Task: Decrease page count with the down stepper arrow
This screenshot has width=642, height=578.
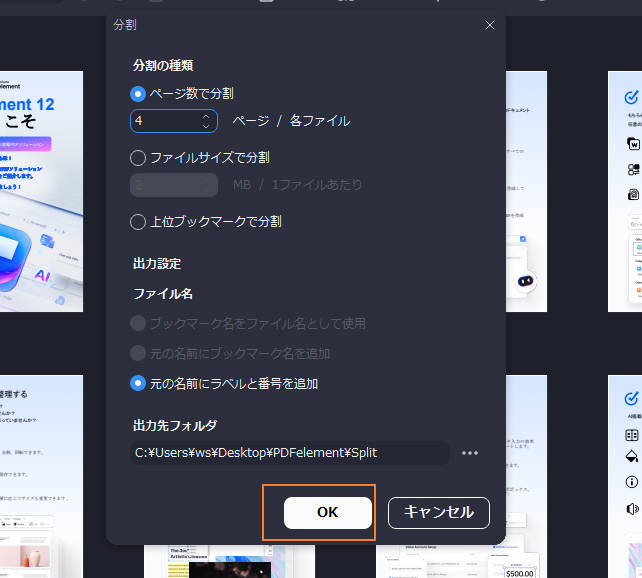Action: [206, 126]
